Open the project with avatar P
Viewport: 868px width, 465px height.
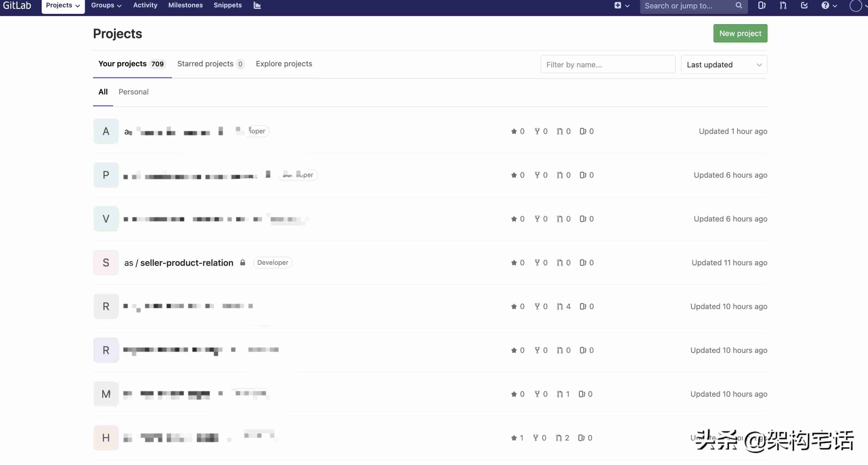click(106, 175)
